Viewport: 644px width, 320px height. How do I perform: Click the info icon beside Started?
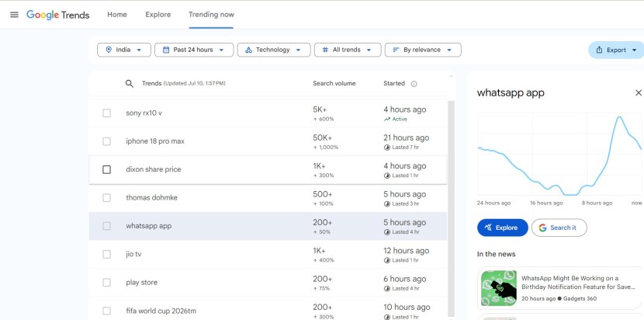pyautogui.click(x=414, y=84)
